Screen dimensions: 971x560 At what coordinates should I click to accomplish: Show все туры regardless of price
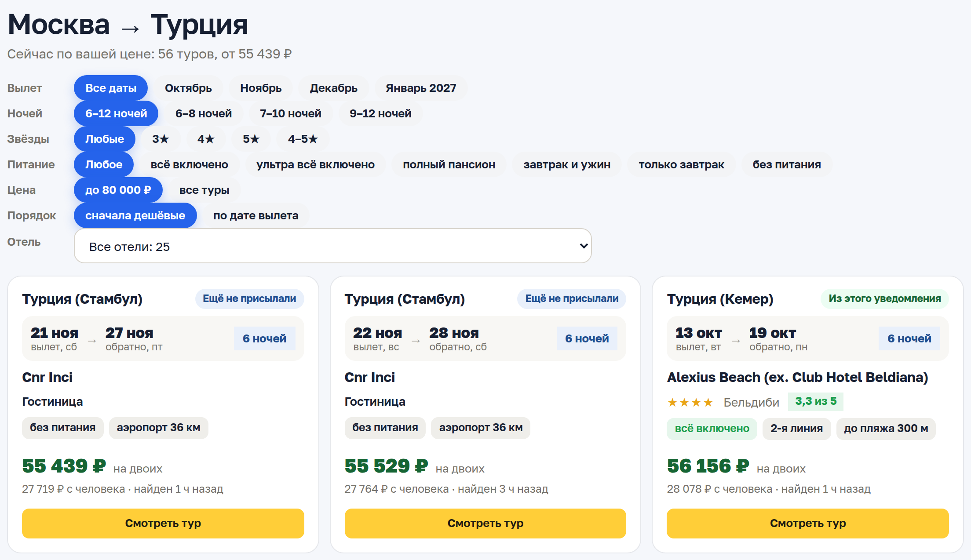coord(204,190)
